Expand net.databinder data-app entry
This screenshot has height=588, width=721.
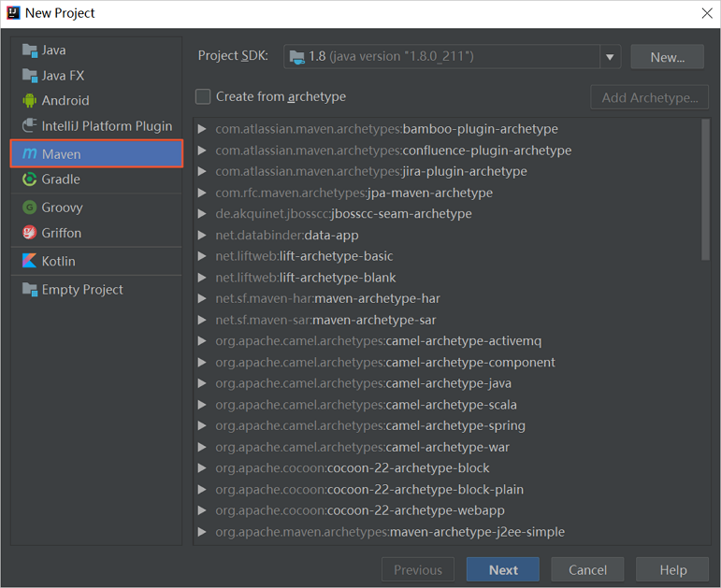pos(202,235)
